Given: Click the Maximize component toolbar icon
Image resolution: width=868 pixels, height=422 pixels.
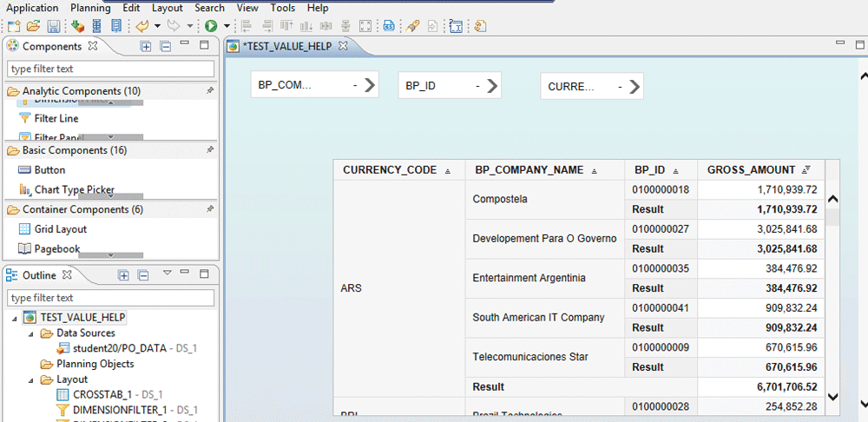Looking at the screenshot, I should tap(366, 26).
